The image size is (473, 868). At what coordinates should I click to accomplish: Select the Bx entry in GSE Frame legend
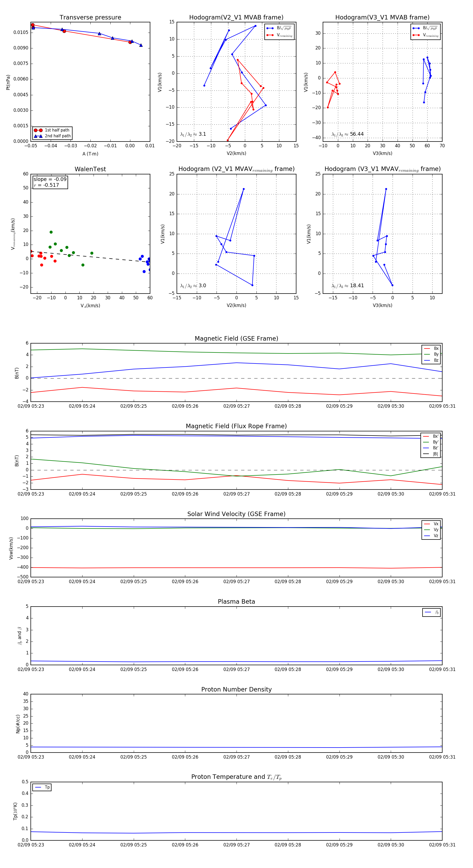(431, 349)
